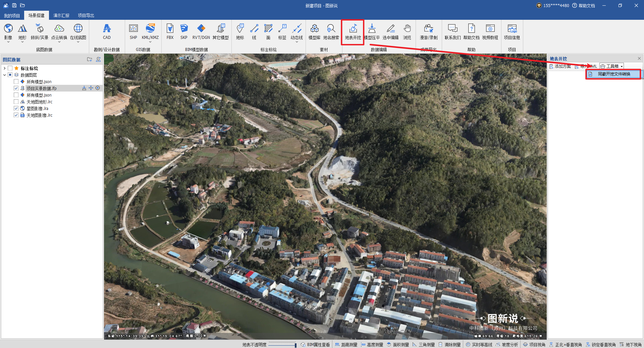Screen dimensions: 644x348
Task: Click the CAD import icon
Action: click(107, 32)
